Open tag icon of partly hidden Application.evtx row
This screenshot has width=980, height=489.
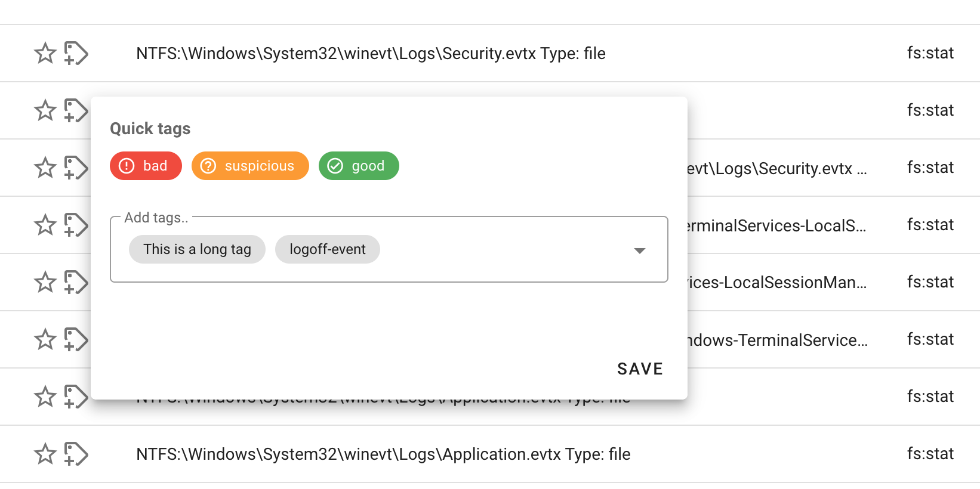(76, 397)
